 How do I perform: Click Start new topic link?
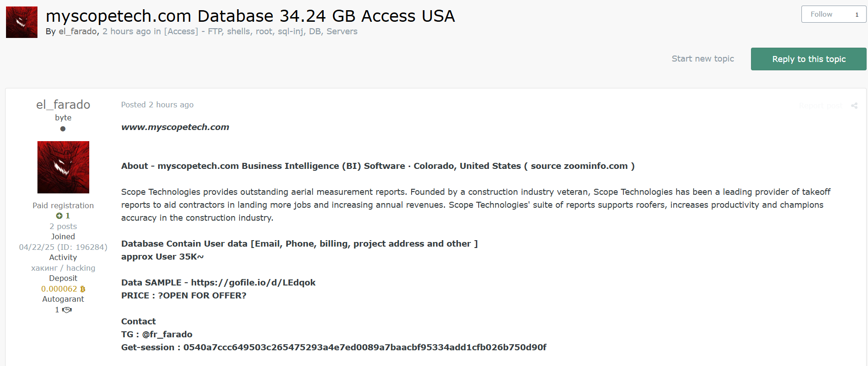pyautogui.click(x=703, y=59)
